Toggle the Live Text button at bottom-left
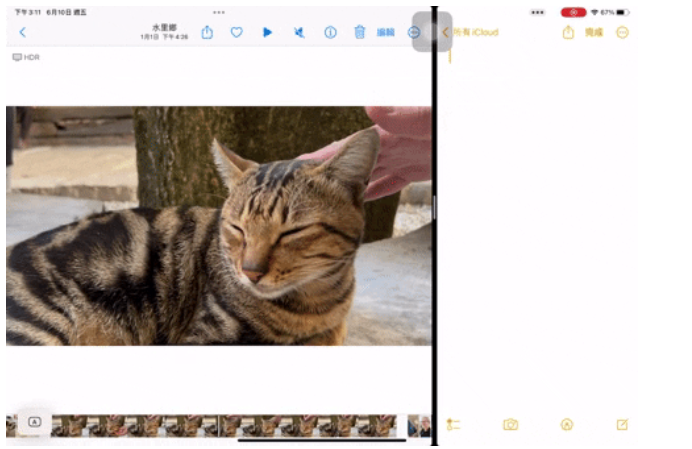Viewport: 692px width, 449px height. [x=34, y=422]
